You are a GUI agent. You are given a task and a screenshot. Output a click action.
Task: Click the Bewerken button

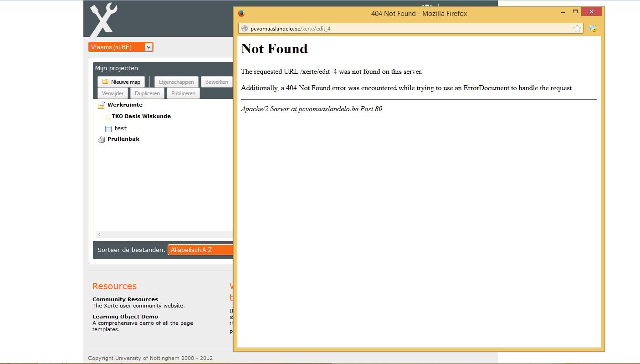(217, 82)
